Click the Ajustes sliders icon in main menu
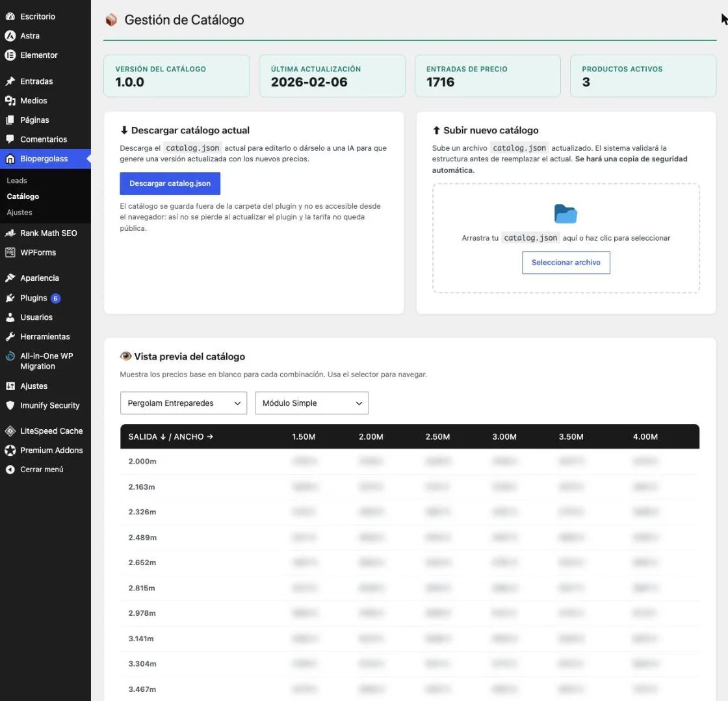728x701 pixels. pos(10,386)
